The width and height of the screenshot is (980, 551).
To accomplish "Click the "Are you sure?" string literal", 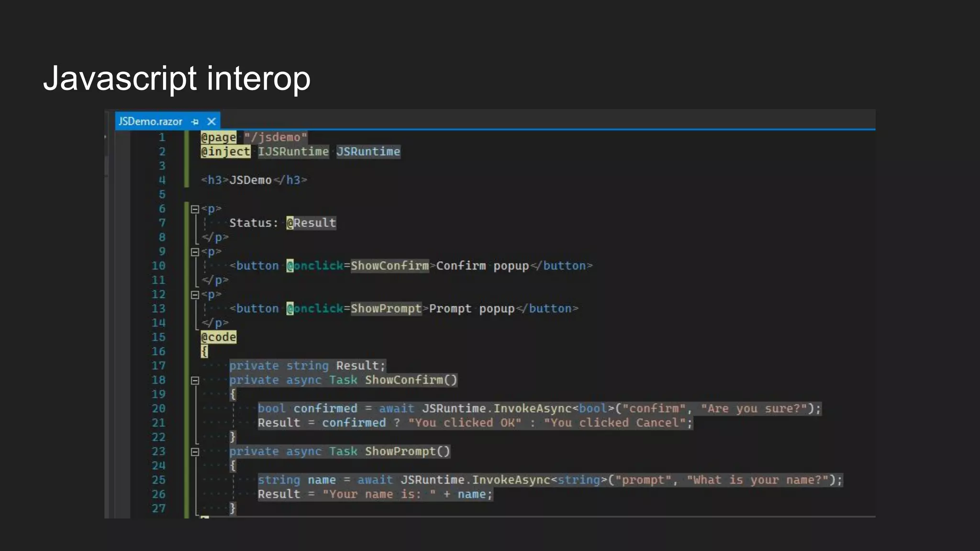I will (754, 409).
